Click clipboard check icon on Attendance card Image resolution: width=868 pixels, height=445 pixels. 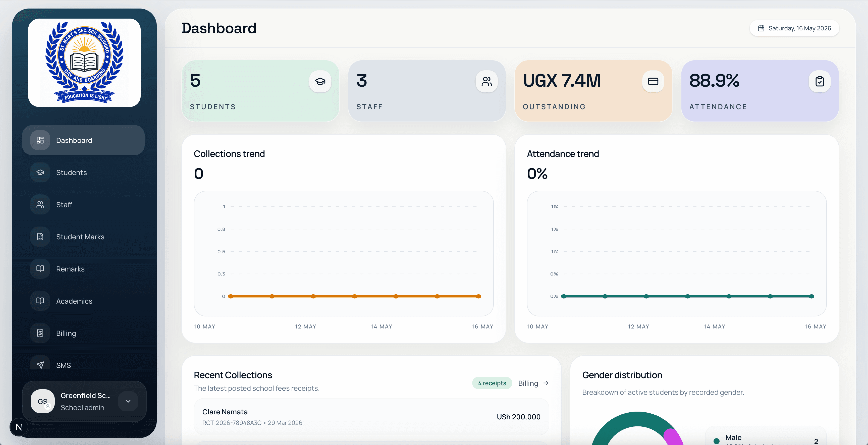tap(820, 81)
